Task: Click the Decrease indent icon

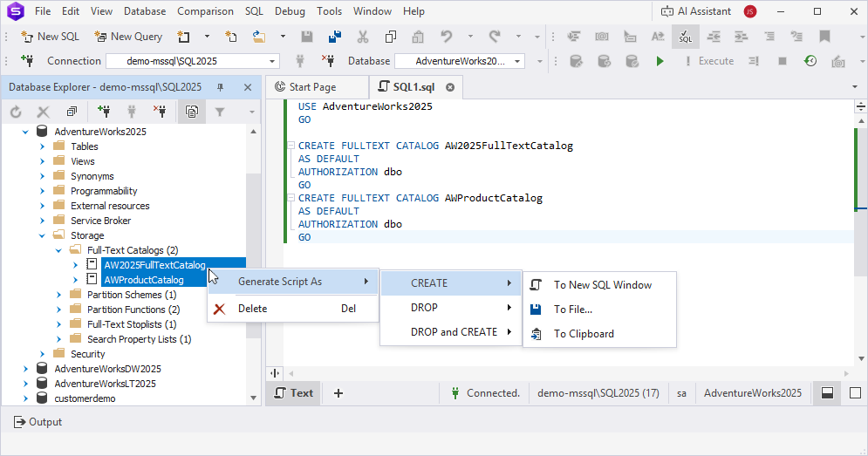Action: pos(714,37)
